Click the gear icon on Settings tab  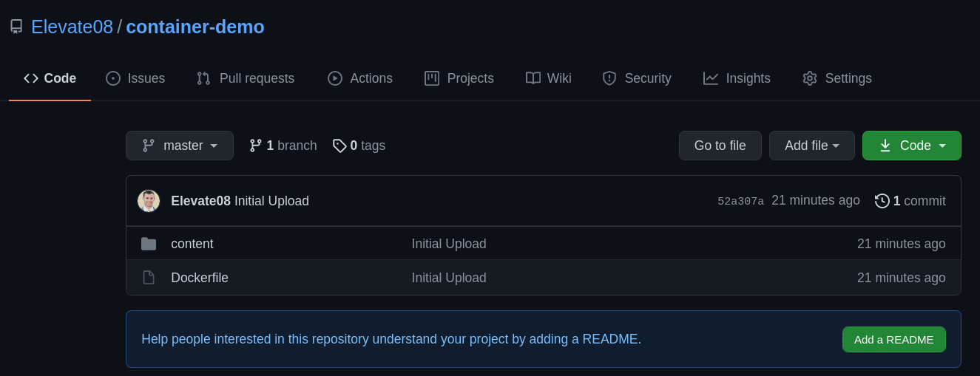(x=810, y=78)
